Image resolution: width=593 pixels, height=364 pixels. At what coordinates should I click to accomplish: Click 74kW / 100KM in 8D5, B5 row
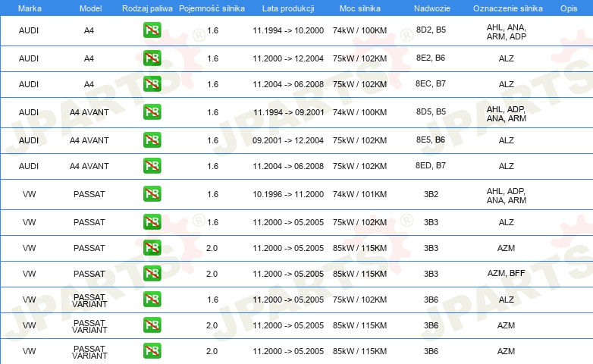tap(359, 112)
